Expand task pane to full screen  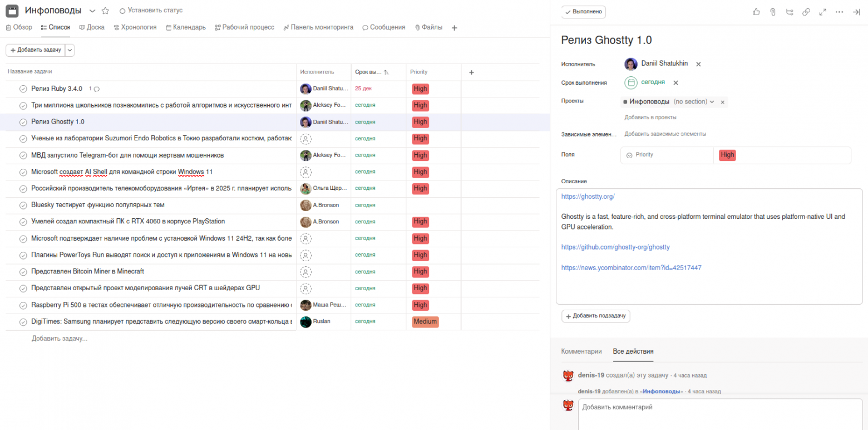[x=822, y=12]
